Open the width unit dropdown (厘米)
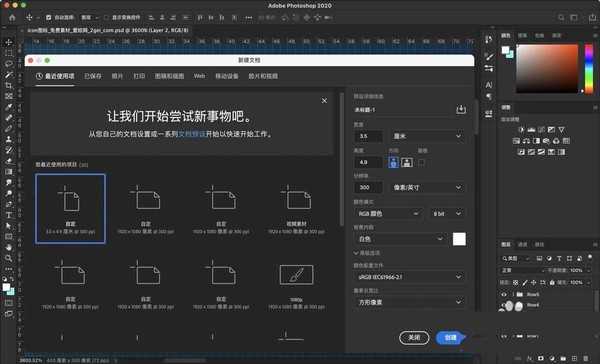The width and height of the screenshot is (600, 364). (427, 136)
